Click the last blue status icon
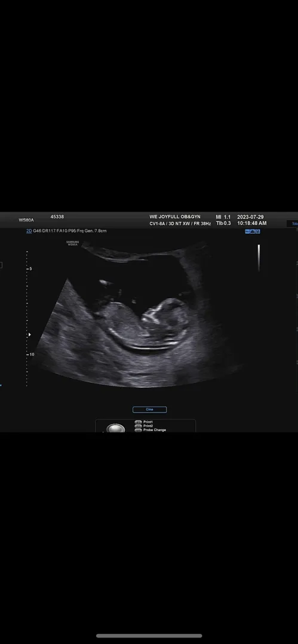Viewport: 298px width, 644px height. (257, 231)
